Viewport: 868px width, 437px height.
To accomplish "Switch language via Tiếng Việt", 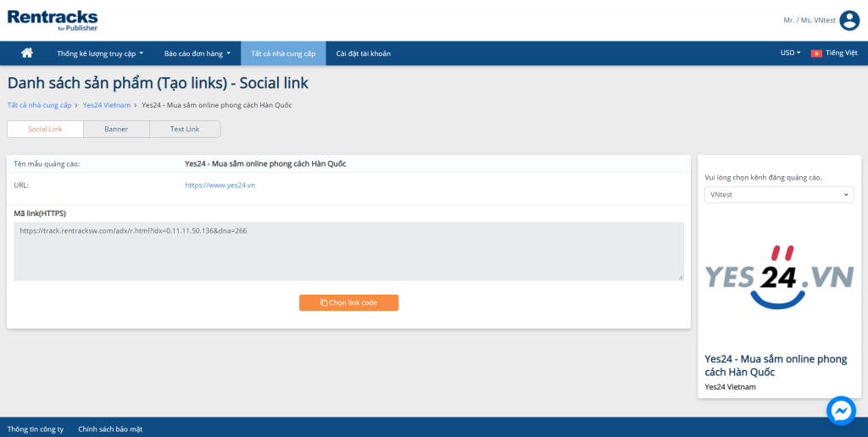I will pos(841,53).
